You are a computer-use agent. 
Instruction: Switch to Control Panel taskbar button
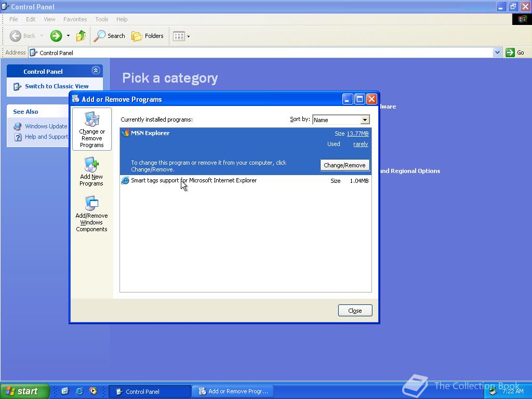coord(149,392)
